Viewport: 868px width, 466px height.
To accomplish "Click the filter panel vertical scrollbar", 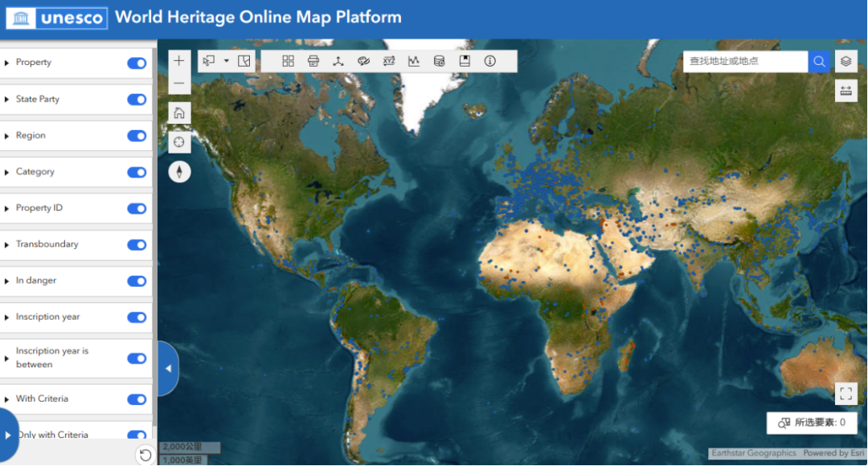I will point(154,238).
